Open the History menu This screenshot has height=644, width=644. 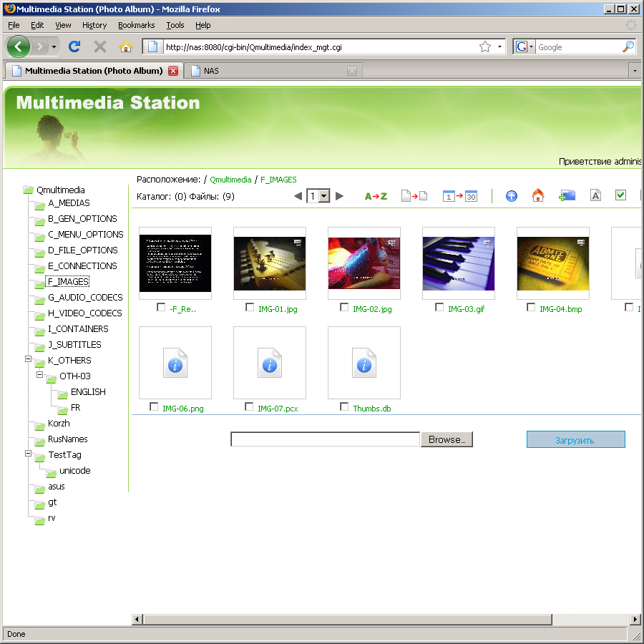(x=94, y=25)
